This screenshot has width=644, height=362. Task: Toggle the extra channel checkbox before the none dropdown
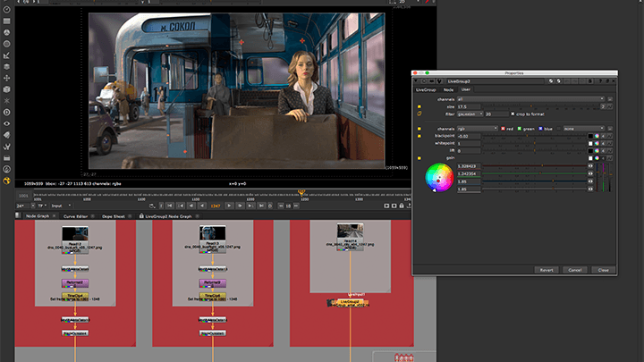coord(558,129)
